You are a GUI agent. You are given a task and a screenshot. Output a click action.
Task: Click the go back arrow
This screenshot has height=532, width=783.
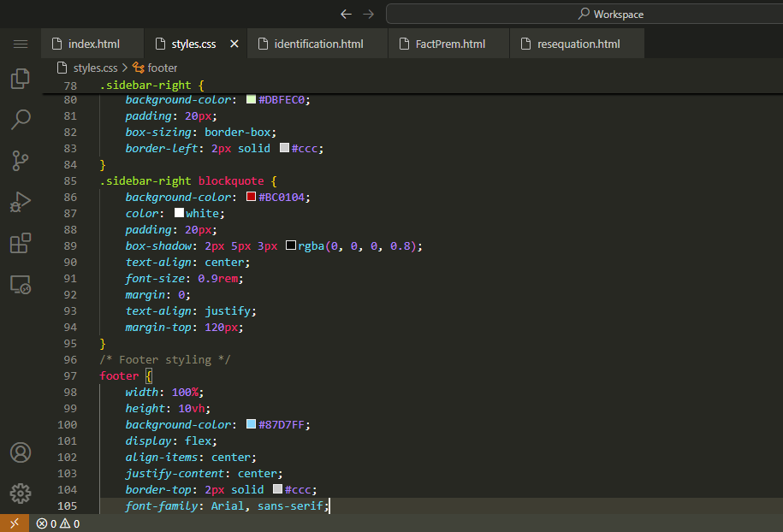(346, 14)
